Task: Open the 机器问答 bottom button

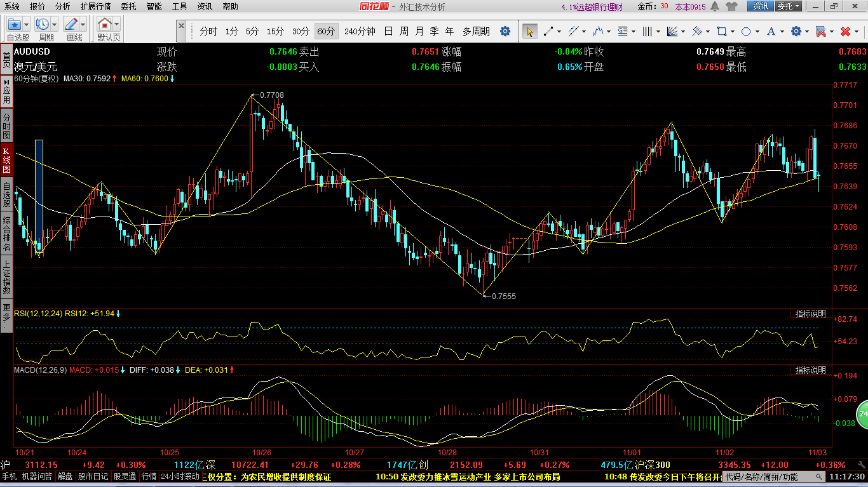Action: click(x=37, y=476)
